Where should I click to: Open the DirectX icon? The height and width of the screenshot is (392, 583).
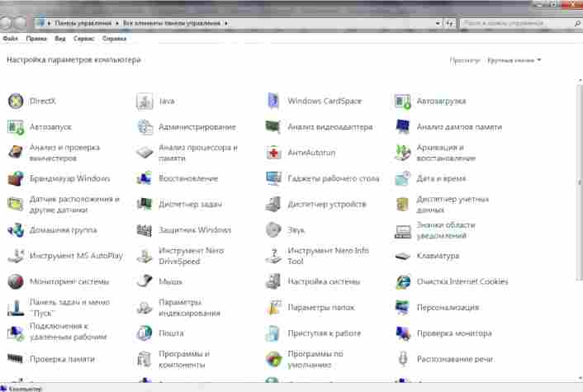[x=16, y=101]
